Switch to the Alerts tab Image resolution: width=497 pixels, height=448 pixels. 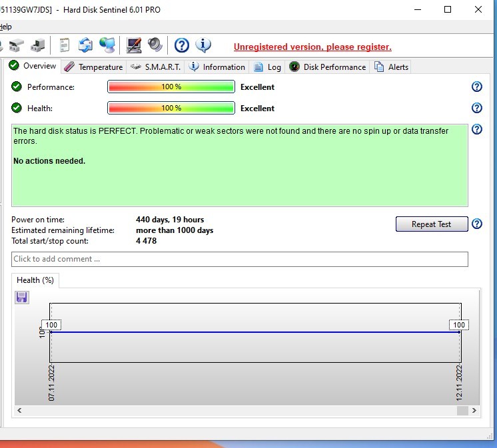click(392, 67)
